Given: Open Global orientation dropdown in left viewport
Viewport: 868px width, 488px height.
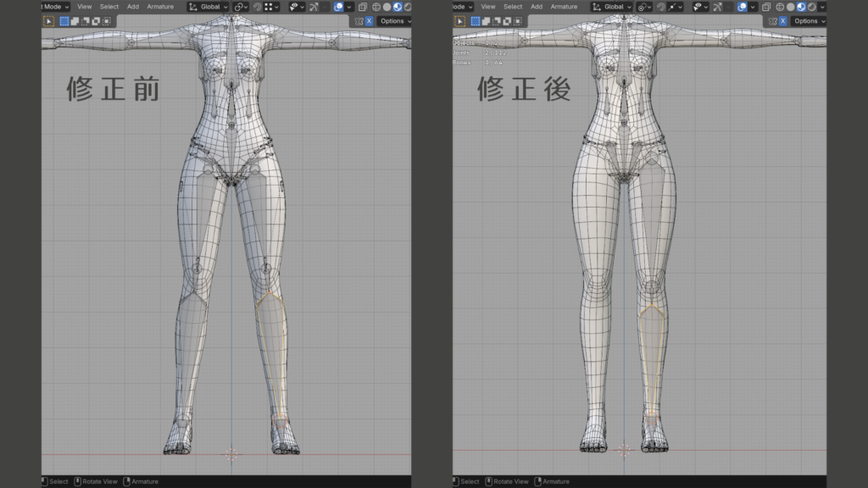Looking at the screenshot, I should (x=208, y=7).
